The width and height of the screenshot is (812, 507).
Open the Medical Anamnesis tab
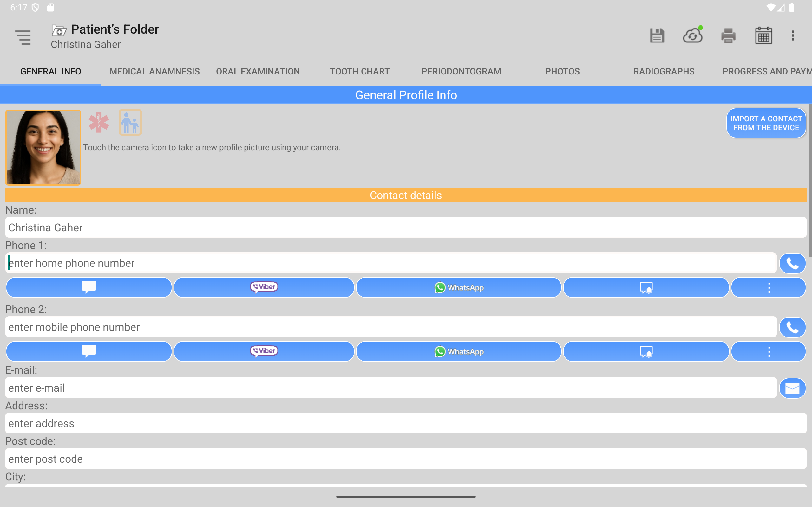point(154,71)
